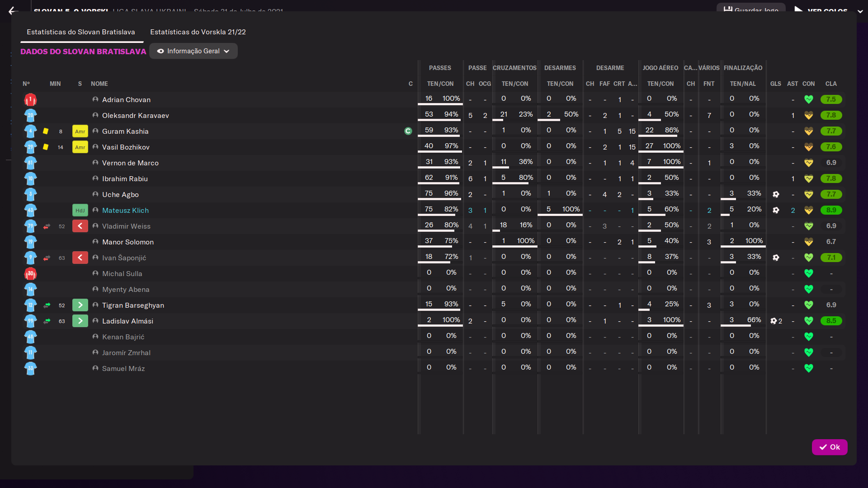This screenshot has width=868, height=488.
Task: Click the FINALIZAÇÃO group header
Action: click(743, 68)
